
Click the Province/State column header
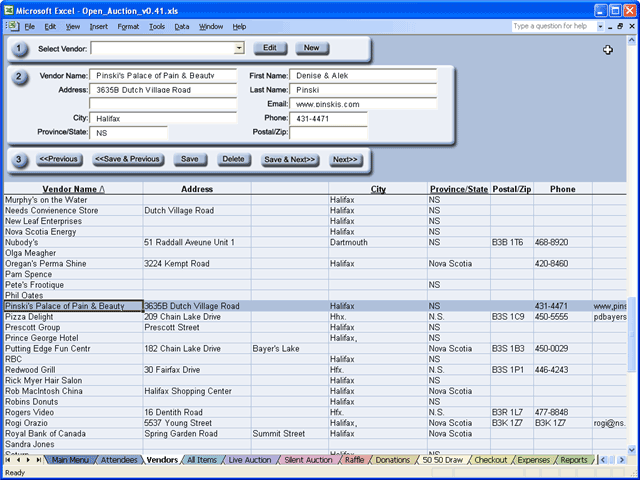click(x=459, y=189)
